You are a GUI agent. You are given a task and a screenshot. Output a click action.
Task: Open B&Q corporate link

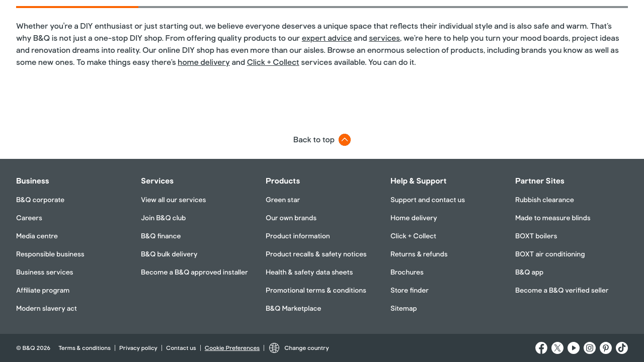(40, 200)
